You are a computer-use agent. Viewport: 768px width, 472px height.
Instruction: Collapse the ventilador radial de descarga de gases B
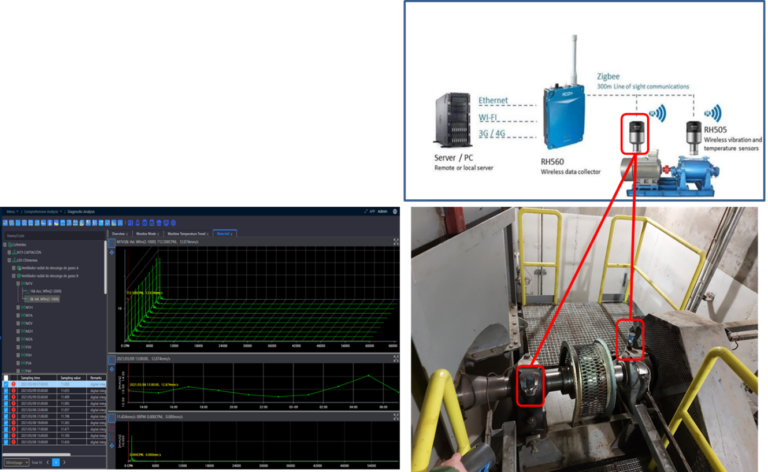point(13,276)
